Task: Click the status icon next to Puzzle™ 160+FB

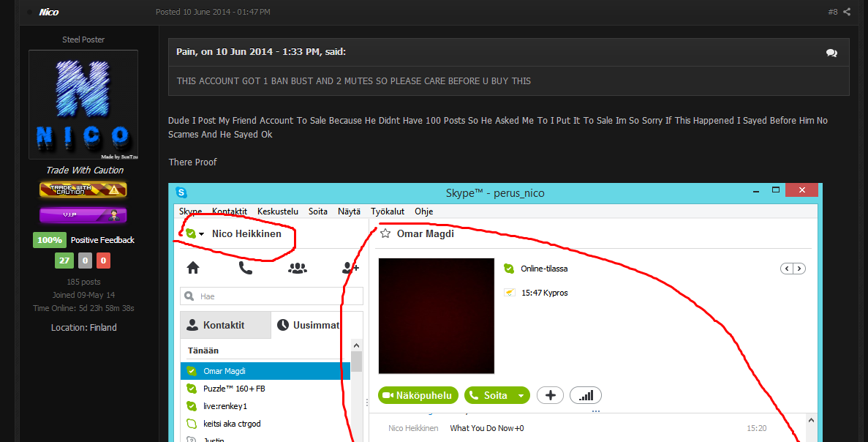Action: [x=192, y=389]
